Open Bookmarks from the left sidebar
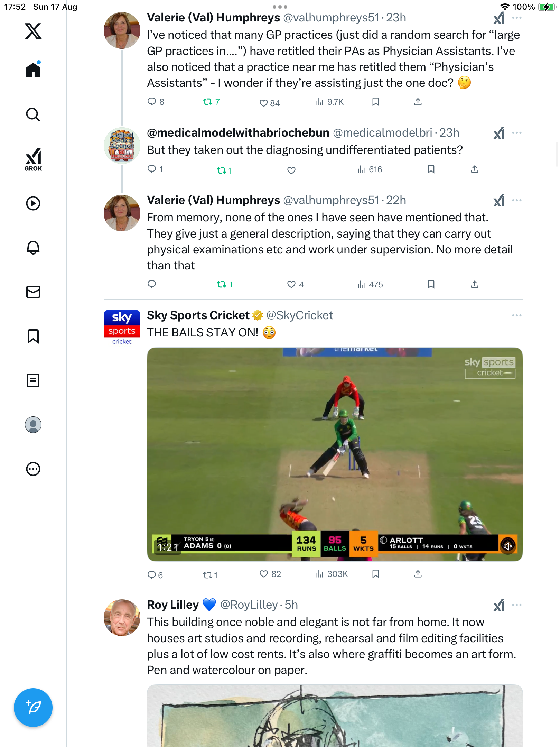 point(33,336)
